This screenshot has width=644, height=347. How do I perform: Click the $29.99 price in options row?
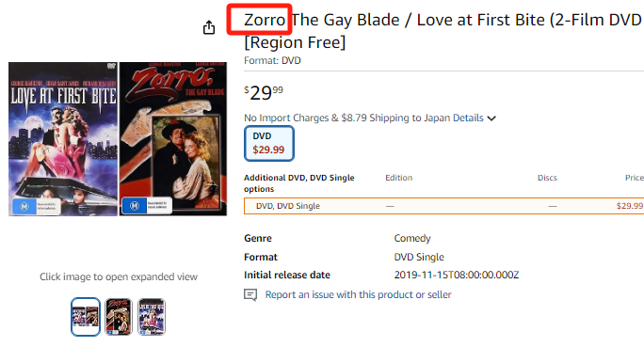630,206
